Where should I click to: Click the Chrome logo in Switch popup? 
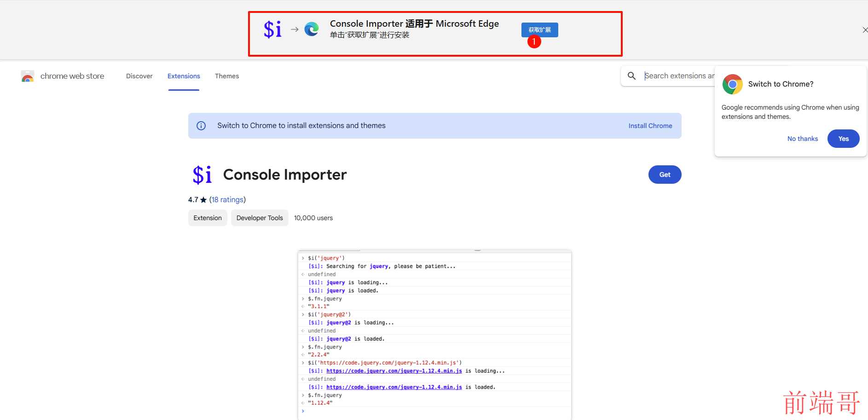[x=733, y=84]
